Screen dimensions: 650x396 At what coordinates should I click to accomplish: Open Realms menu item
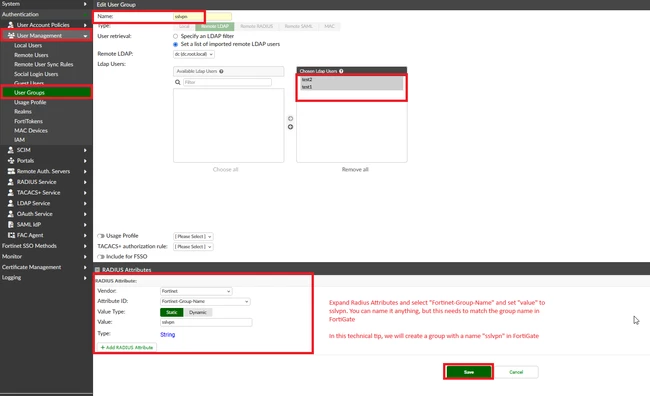(x=23, y=112)
